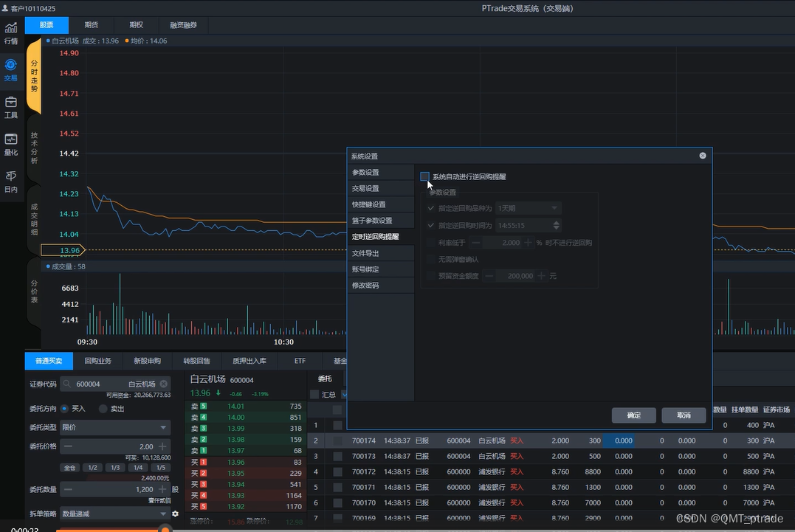Select 卖出 radio button
This screenshot has height=532, width=795.
point(103,408)
